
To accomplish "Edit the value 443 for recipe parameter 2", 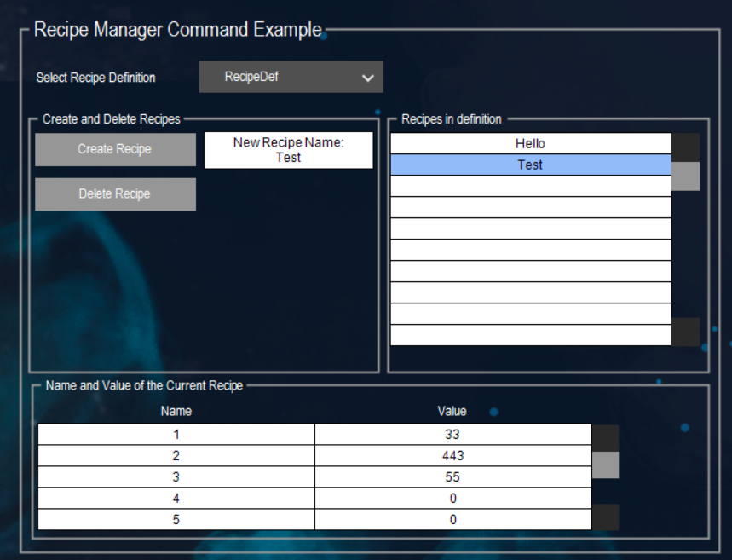I will point(452,455).
